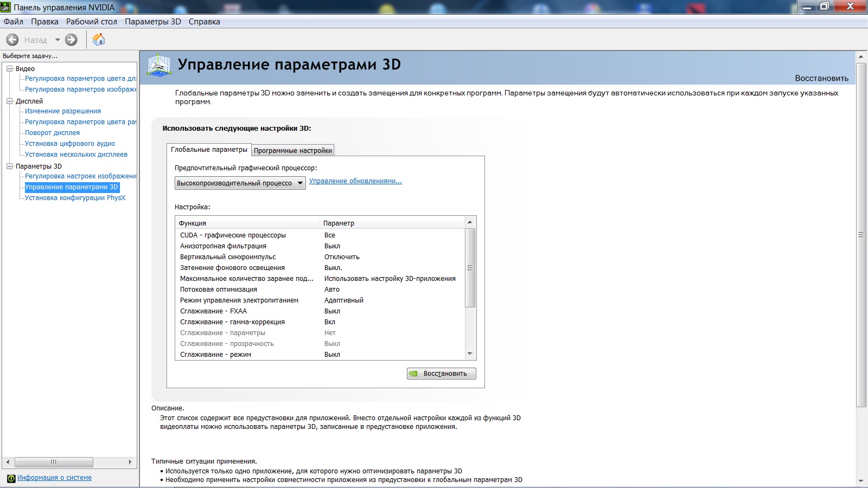Open Поворот дисплея task
This screenshot has width=868, height=488.
coord(52,133)
